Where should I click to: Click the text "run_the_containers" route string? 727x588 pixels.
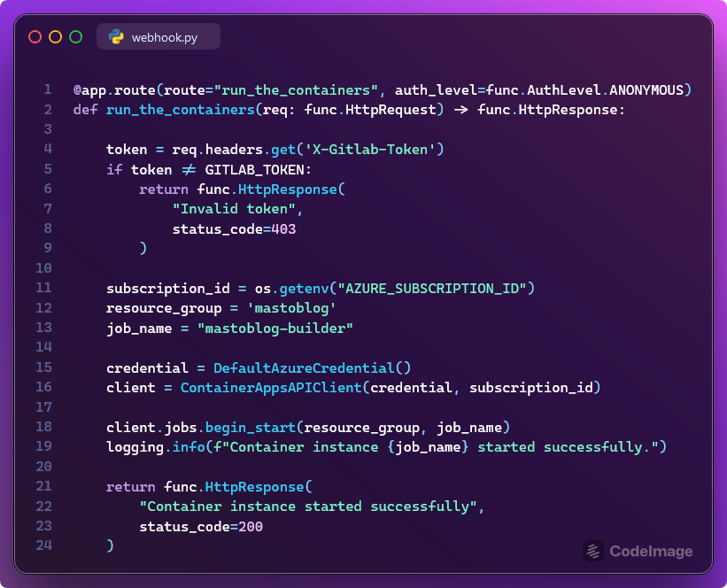click(x=296, y=90)
